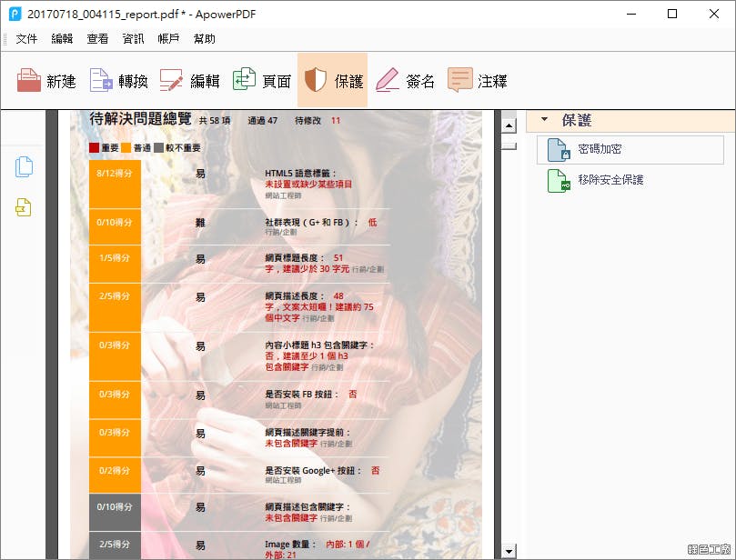Click the HTML5 語意標籤 text
This screenshot has width=736, height=560.
[x=300, y=174]
